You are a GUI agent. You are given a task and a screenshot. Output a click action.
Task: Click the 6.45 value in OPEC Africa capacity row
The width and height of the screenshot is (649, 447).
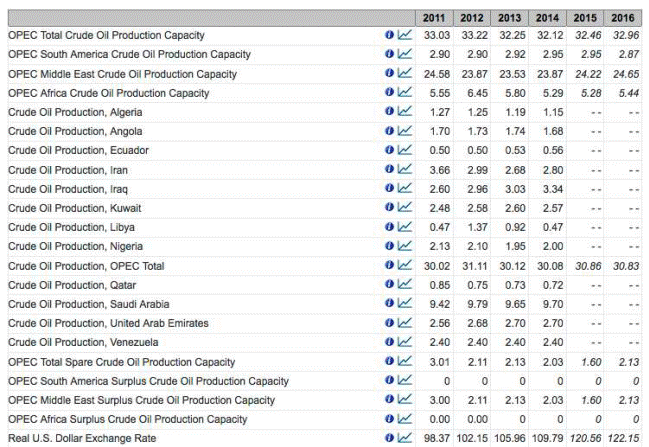[477, 93]
